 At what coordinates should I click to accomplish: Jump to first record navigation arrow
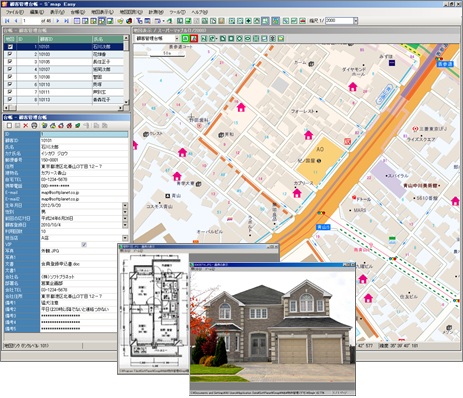click(7, 21)
